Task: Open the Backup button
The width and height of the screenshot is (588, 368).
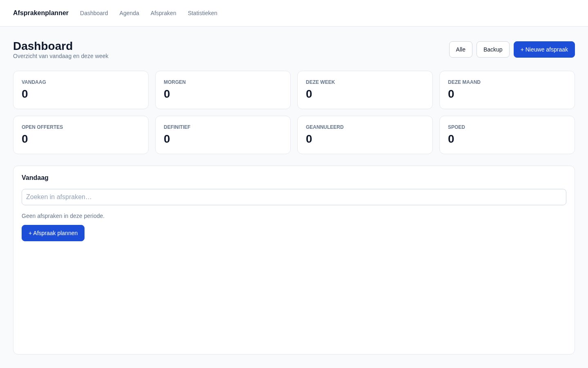Action: coord(493,49)
